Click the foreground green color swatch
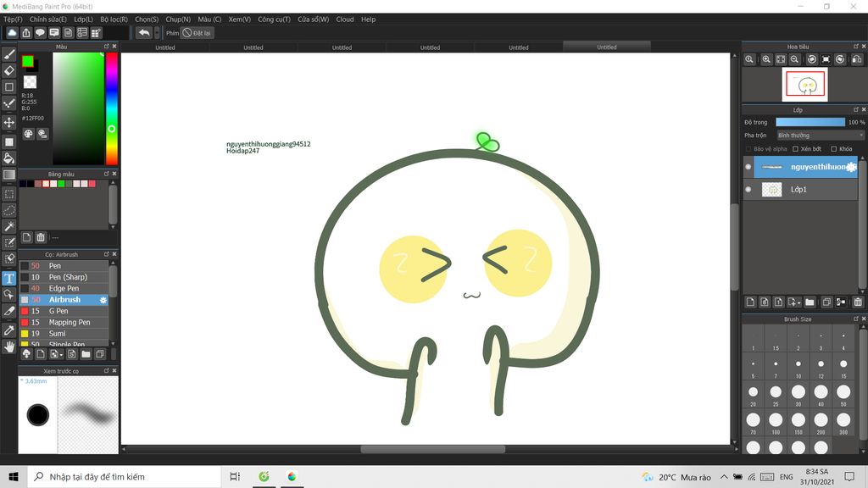Image resolution: width=868 pixels, height=488 pixels. 28,61
